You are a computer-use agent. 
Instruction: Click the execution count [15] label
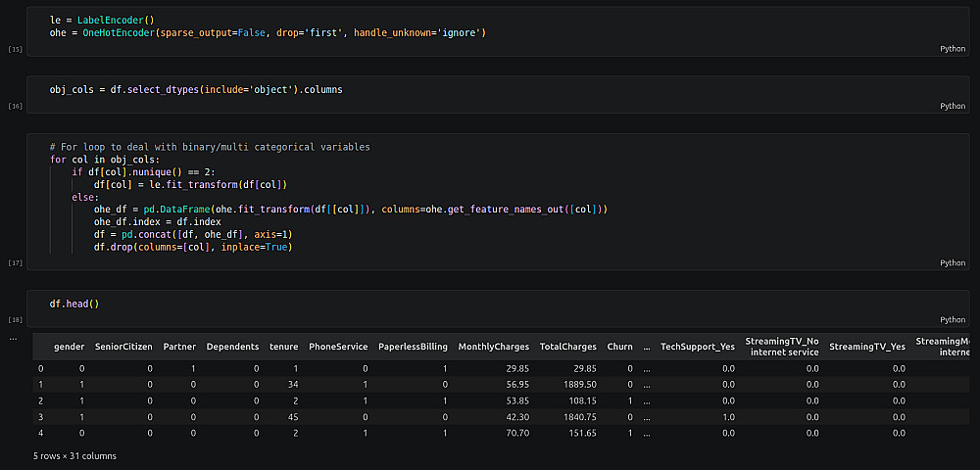pos(15,48)
